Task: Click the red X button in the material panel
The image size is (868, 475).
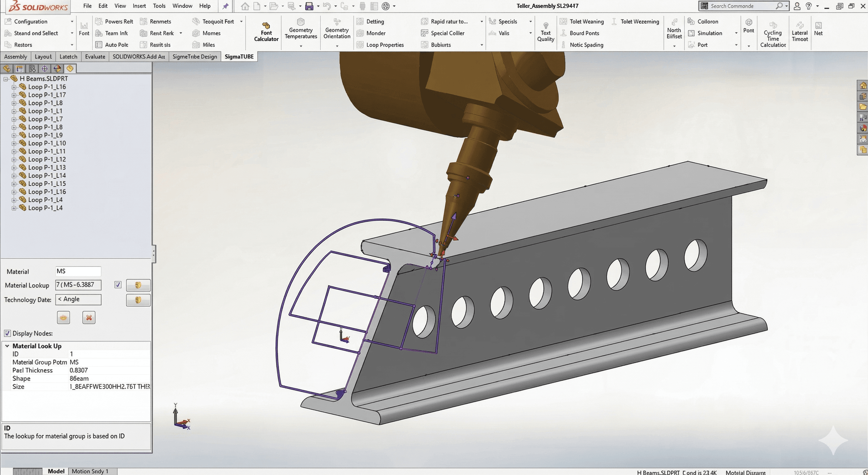Action: (x=89, y=318)
